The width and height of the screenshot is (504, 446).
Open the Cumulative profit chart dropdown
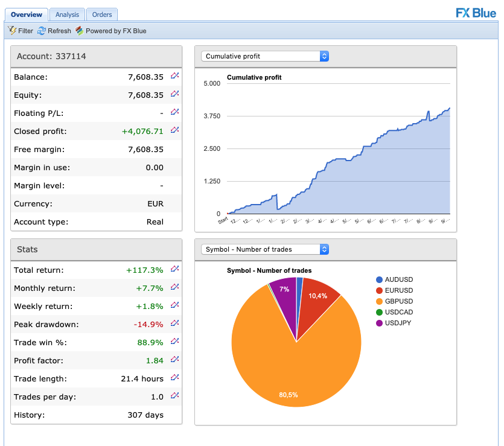pyautogui.click(x=265, y=56)
